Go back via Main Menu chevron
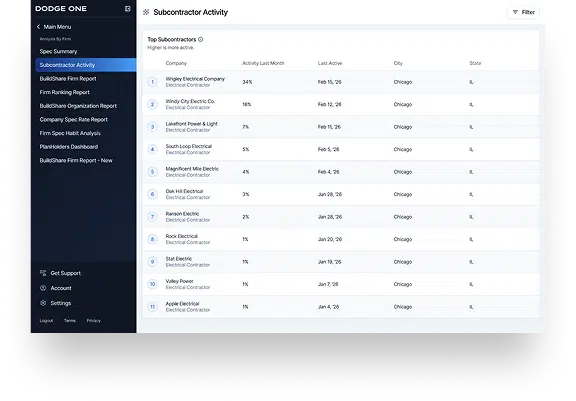 coord(38,27)
